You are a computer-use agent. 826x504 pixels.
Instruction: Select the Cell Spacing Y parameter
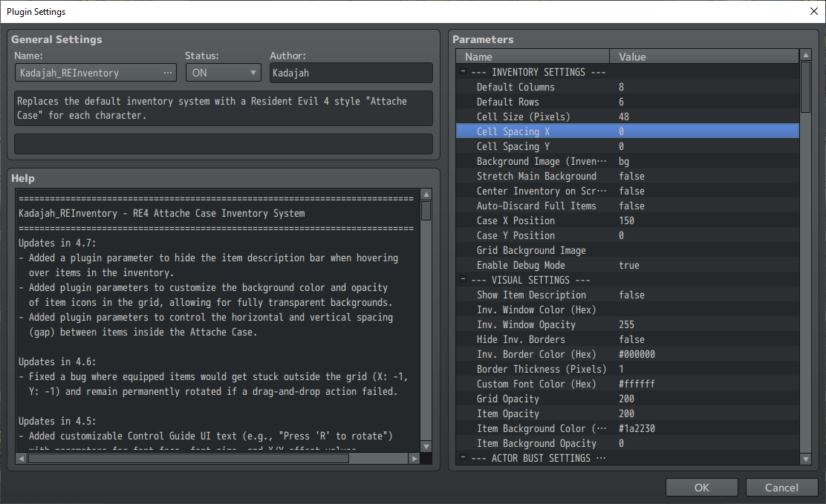[628, 146]
